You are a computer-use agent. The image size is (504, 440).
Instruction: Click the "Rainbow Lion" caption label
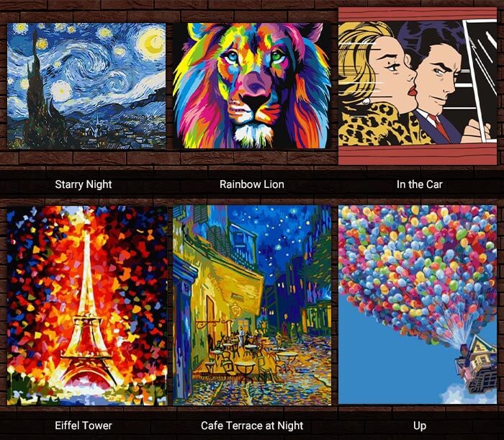(252, 184)
